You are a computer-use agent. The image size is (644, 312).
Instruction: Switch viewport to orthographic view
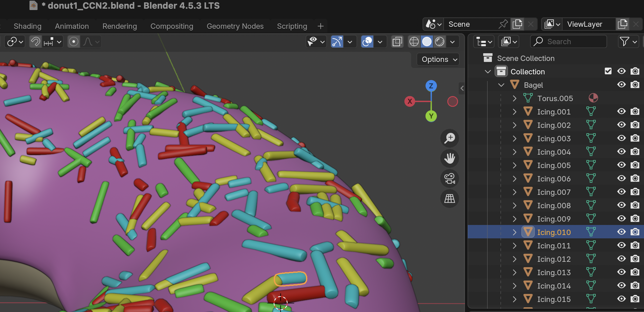coord(449,199)
